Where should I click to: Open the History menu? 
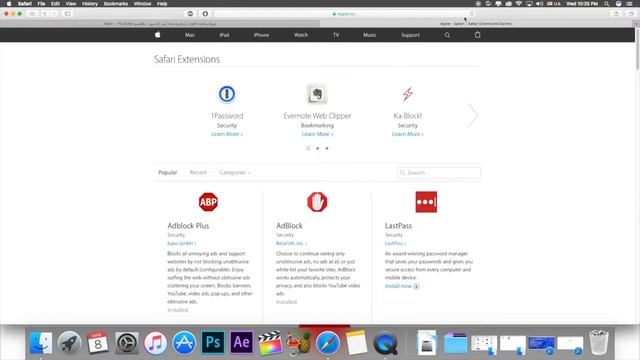89,4
